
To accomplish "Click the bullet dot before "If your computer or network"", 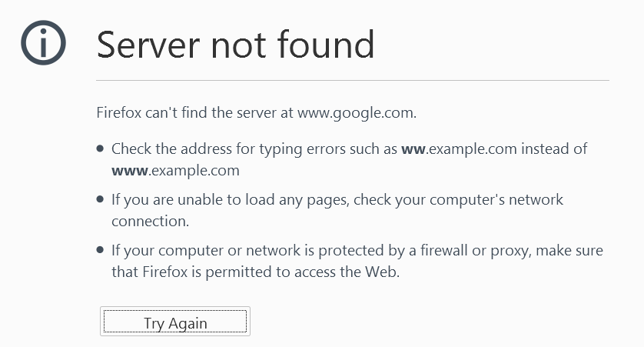I will tap(101, 251).
